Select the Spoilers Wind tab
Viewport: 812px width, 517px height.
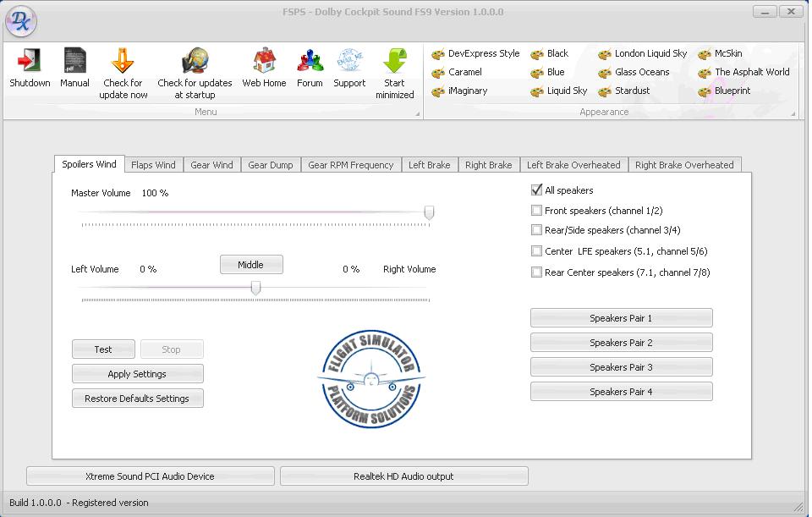[89, 164]
